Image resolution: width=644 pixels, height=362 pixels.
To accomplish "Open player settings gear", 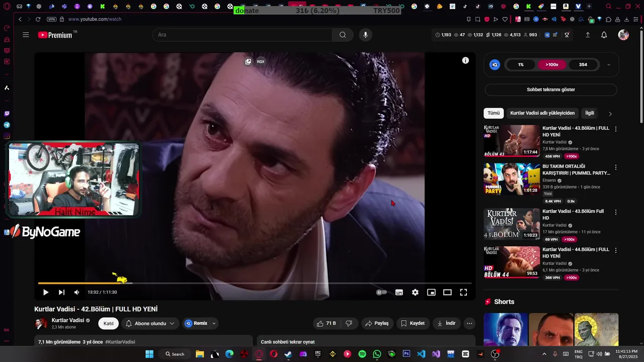I will (415, 292).
